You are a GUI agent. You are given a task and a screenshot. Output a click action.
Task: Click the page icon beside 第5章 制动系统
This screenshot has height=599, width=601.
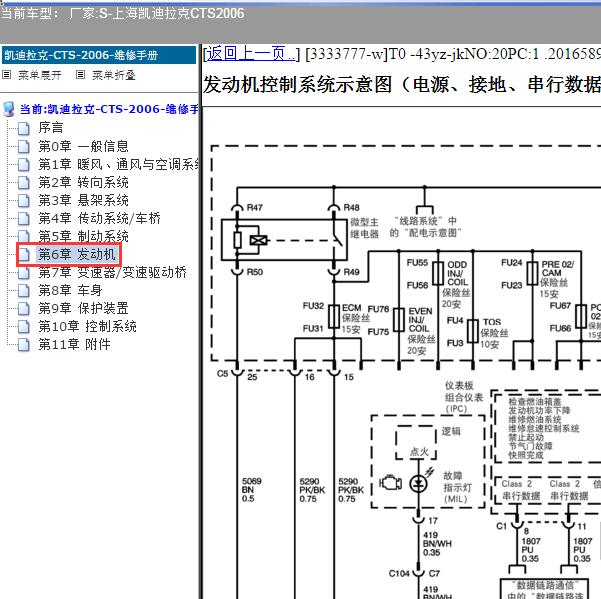pos(24,236)
